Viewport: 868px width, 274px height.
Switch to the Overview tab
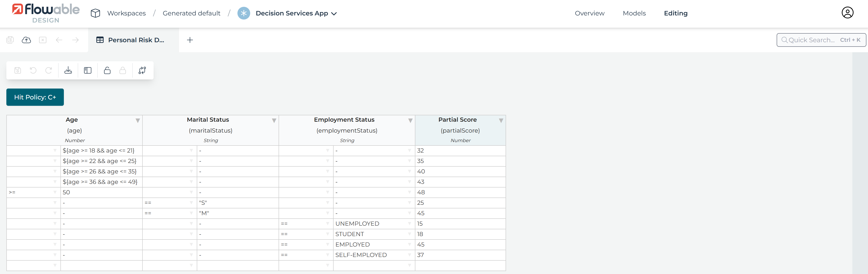point(589,13)
